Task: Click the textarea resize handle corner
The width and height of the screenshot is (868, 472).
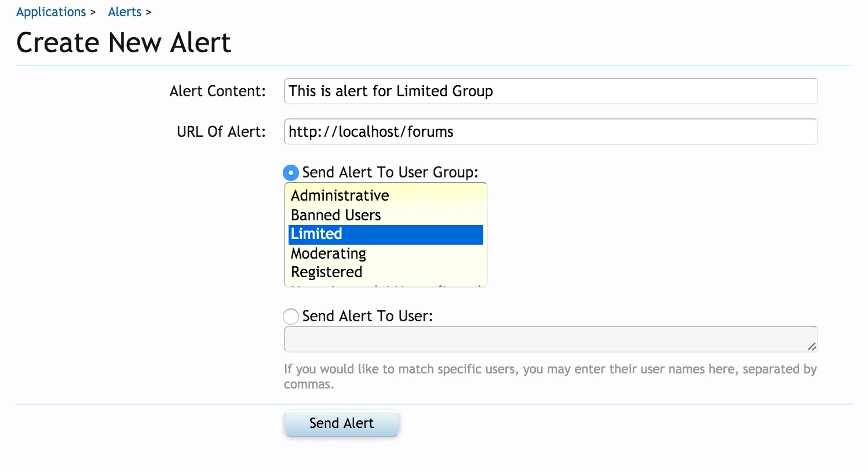Action: [x=812, y=347]
